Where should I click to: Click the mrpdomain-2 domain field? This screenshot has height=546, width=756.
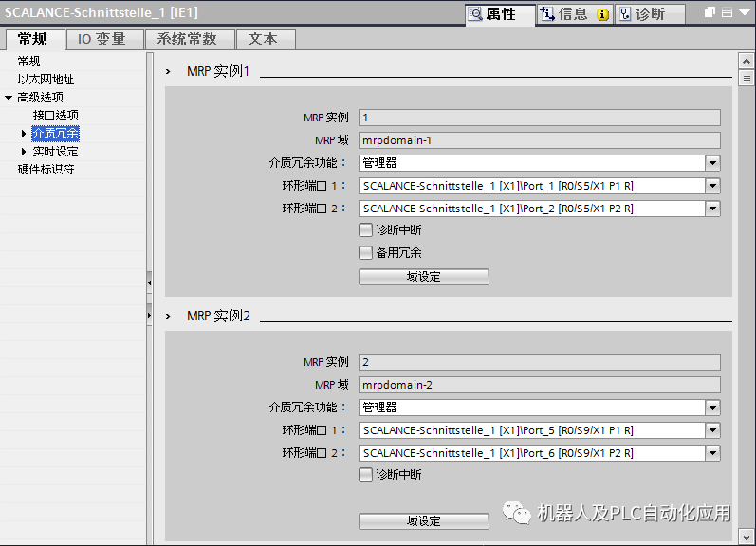pyautogui.click(x=540, y=385)
